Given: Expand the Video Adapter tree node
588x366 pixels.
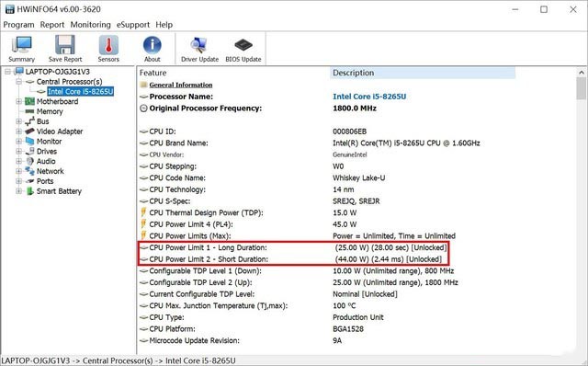Looking at the screenshot, I should tap(18, 132).
